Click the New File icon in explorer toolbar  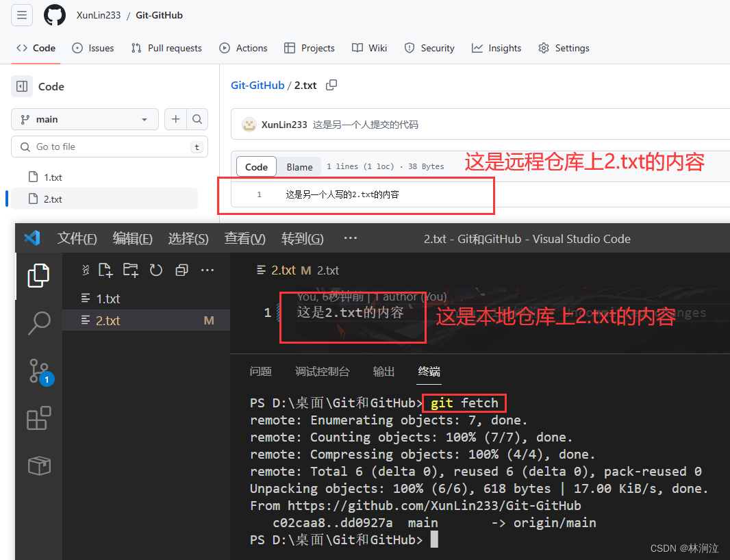[x=105, y=270]
